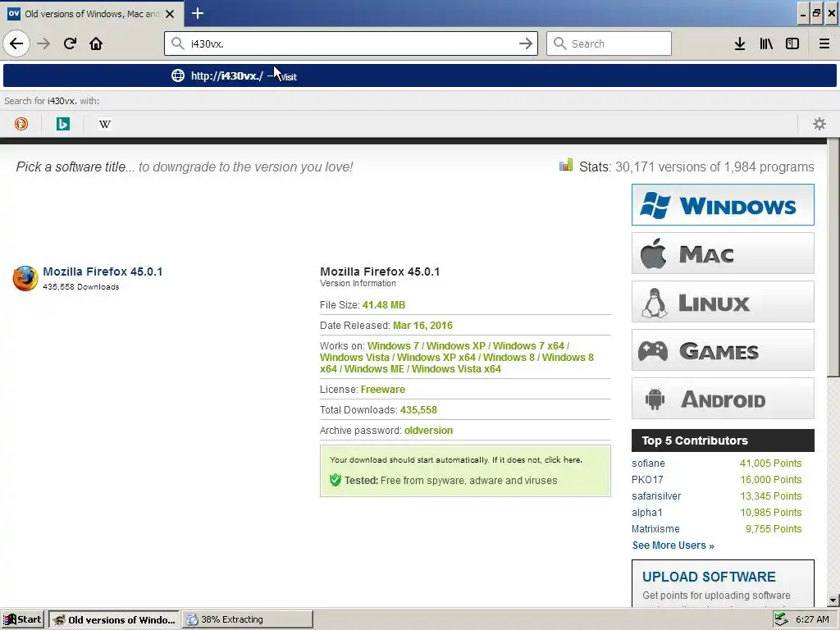Screen dimensions: 840x630
Task: Open the Games category
Action: tap(723, 349)
